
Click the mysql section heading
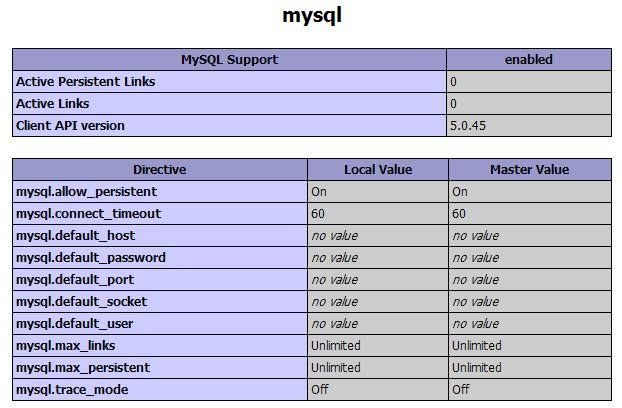click(313, 16)
